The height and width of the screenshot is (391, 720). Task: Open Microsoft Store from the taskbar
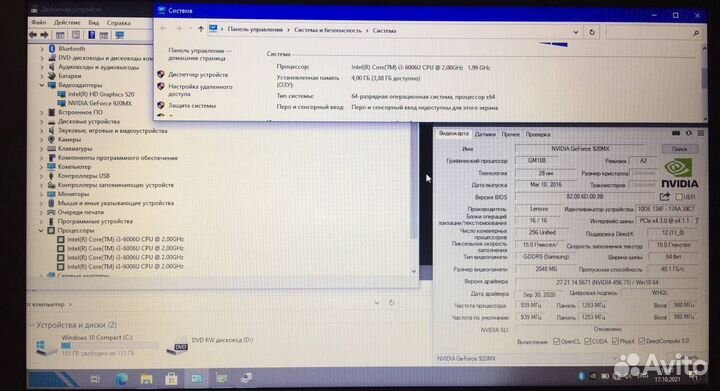(x=171, y=379)
